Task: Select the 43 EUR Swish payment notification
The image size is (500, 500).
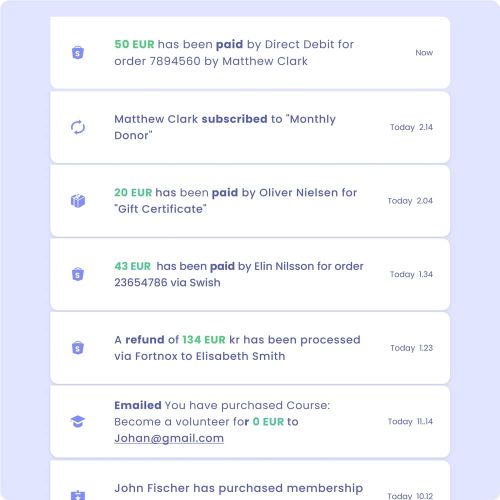Action: [250, 274]
